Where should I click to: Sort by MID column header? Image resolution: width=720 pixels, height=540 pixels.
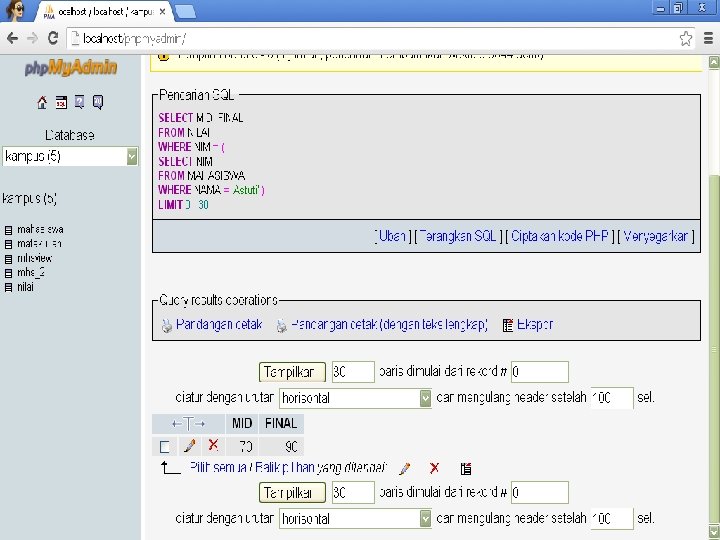(242, 423)
